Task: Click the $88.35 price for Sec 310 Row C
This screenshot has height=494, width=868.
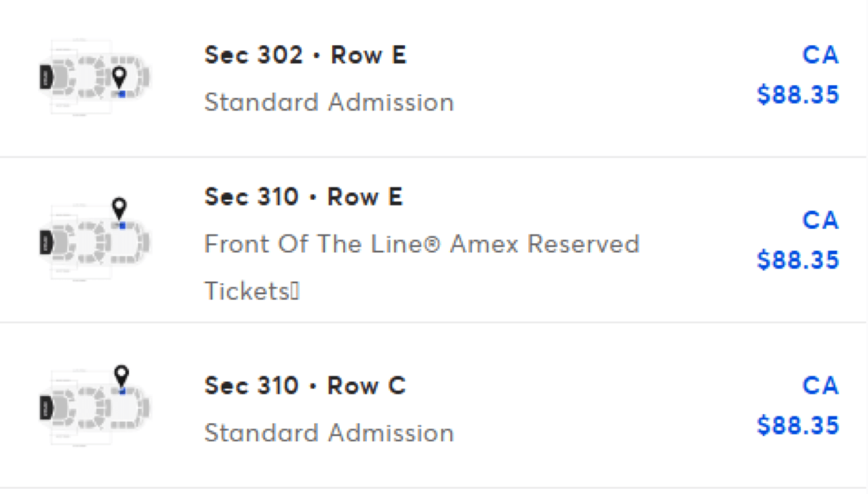Action: coord(797,426)
